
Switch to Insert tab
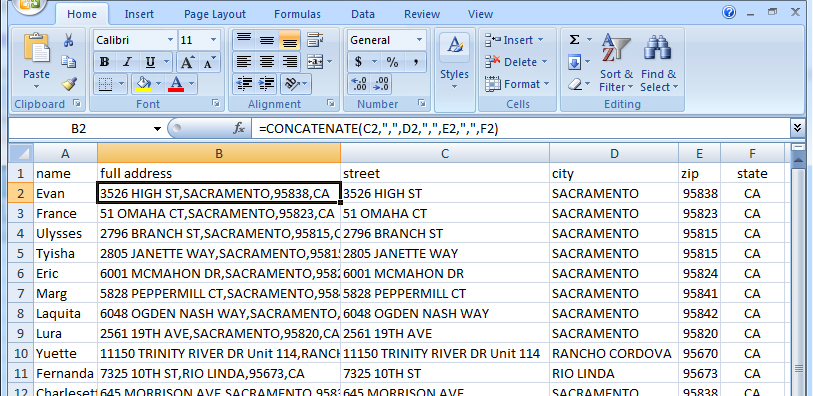139,15
